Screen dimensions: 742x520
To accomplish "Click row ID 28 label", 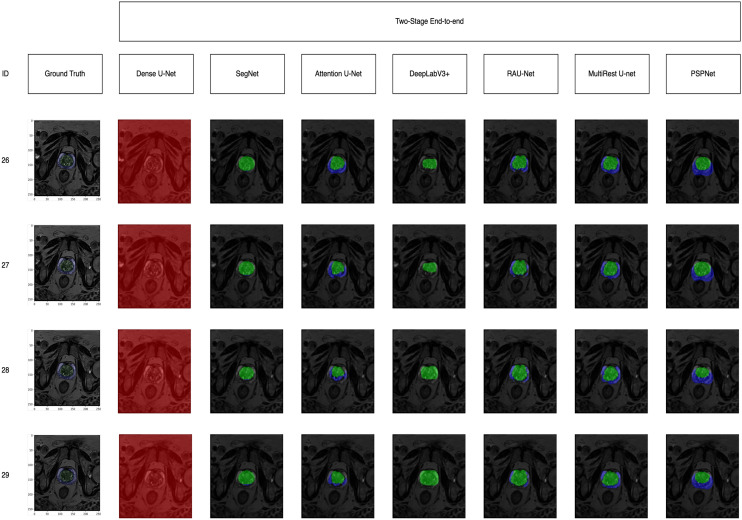I will (x=5, y=370).
